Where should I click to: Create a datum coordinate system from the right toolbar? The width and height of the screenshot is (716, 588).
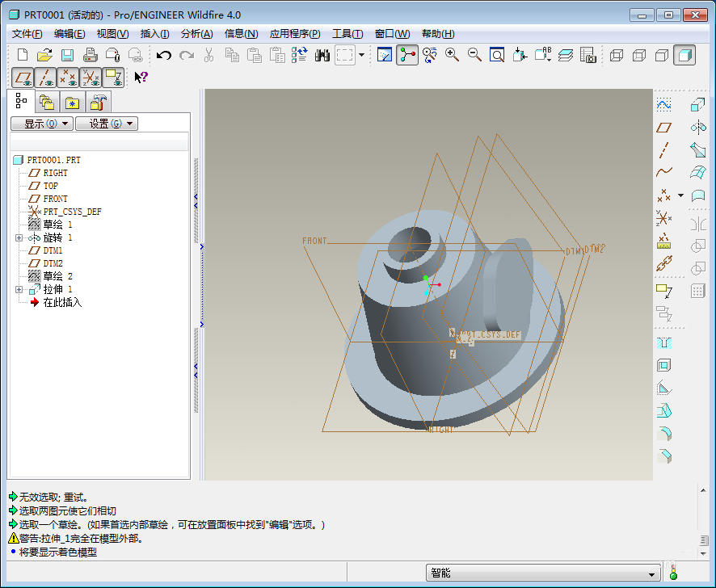664,219
